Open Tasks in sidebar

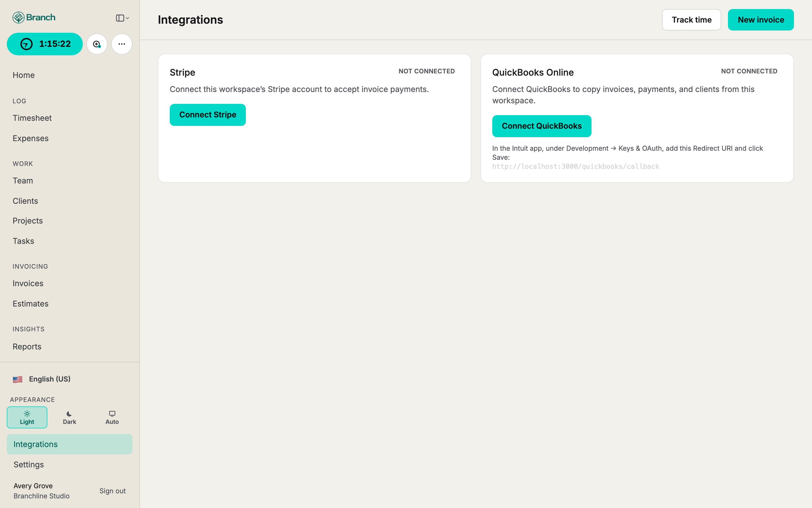[23, 241]
